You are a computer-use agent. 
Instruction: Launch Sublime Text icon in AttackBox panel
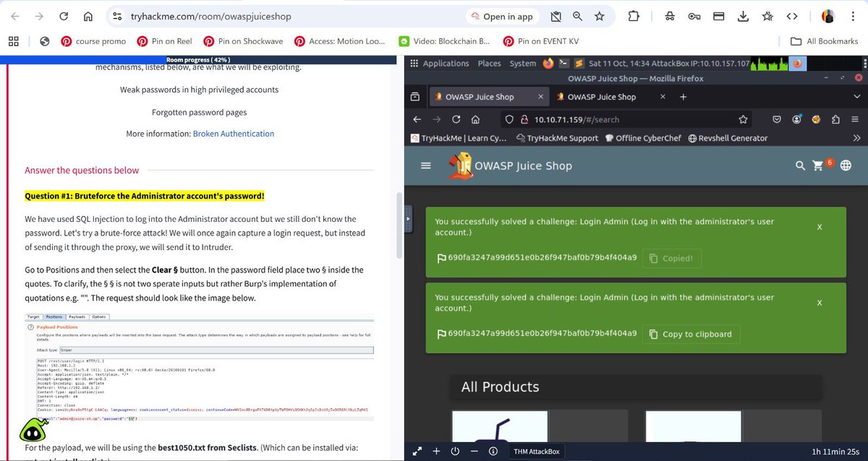tap(579, 64)
